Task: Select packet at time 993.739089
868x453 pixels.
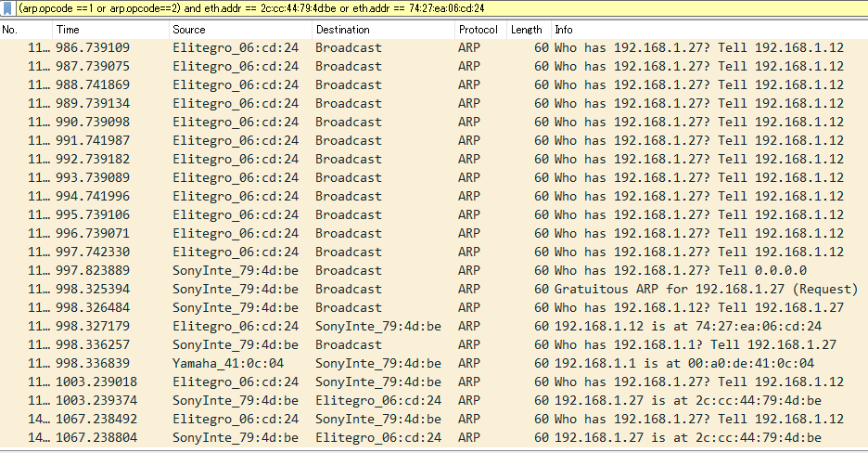Action: click(434, 178)
